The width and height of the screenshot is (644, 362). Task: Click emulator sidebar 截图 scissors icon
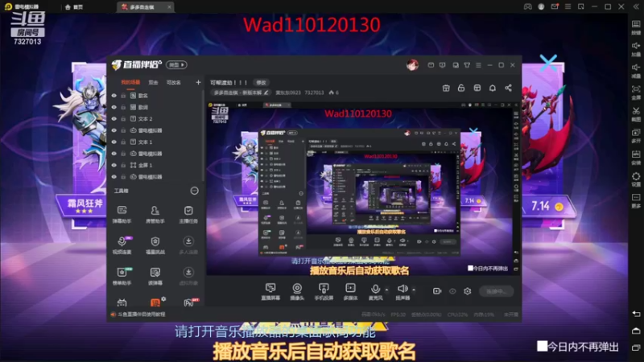tap(636, 113)
